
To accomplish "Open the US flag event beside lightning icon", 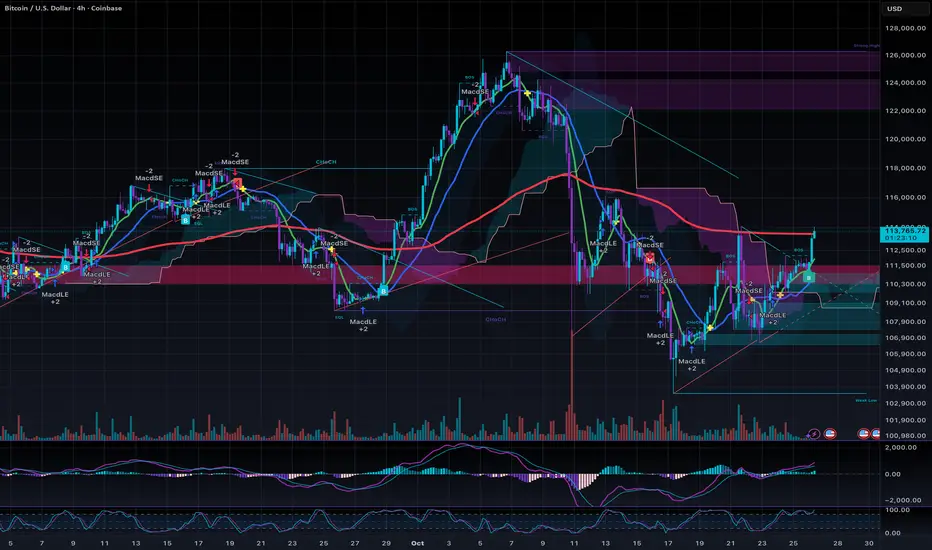I will [x=830, y=434].
